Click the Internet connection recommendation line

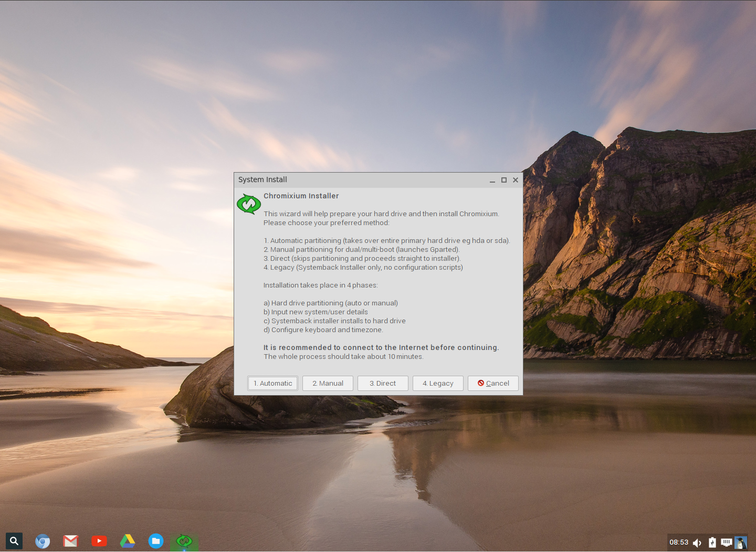381,347
